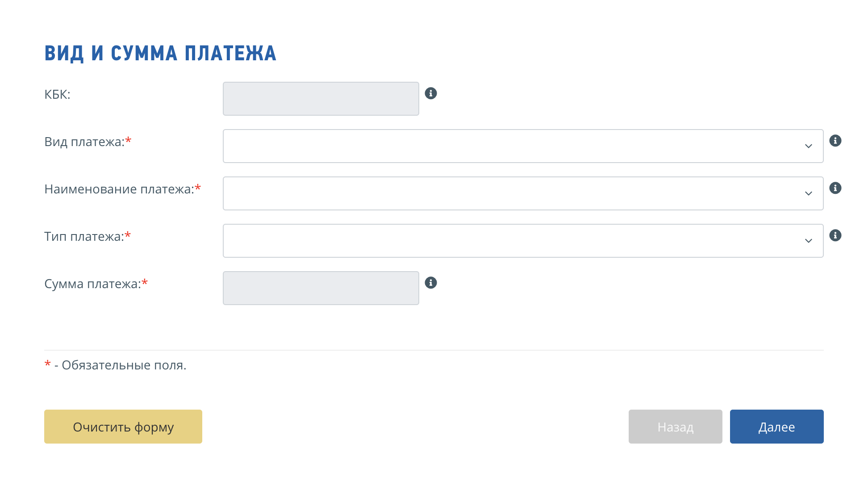Image resolution: width=868 pixels, height=486 pixels.
Task: Show hint icon next to Сумма платежа
Action: [x=430, y=283]
